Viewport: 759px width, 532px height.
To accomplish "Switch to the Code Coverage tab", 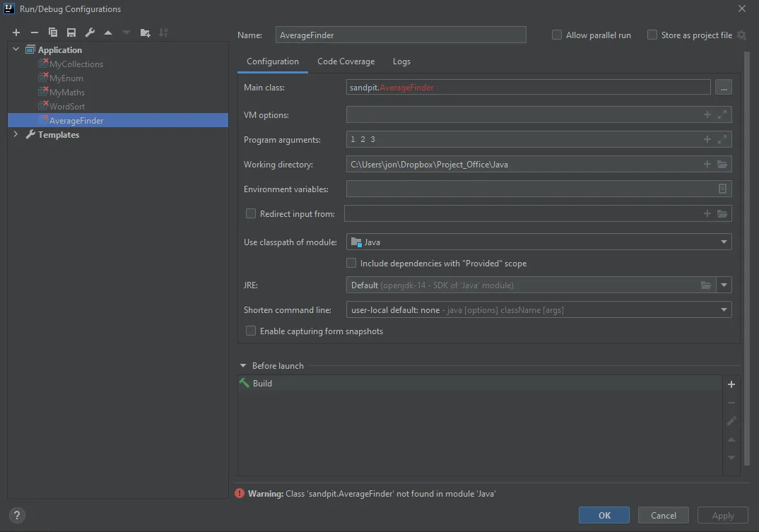I will tap(346, 61).
